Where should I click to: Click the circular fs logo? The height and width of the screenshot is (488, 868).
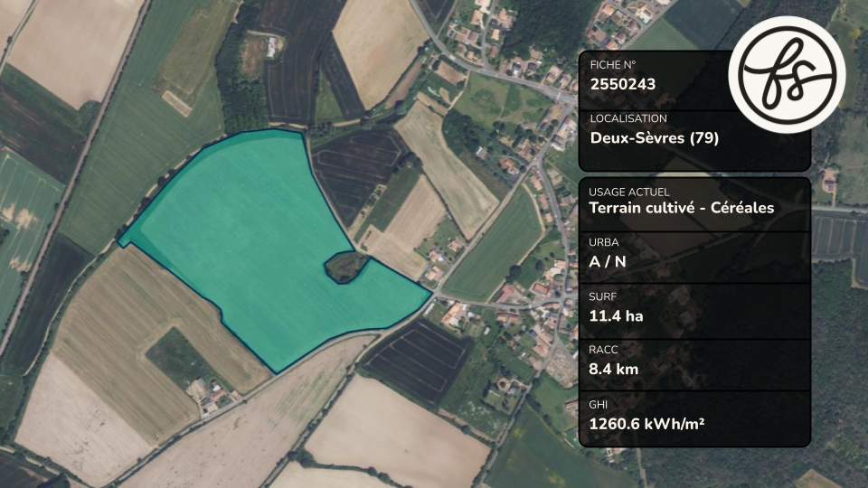pyautogui.click(x=787, y=75)
